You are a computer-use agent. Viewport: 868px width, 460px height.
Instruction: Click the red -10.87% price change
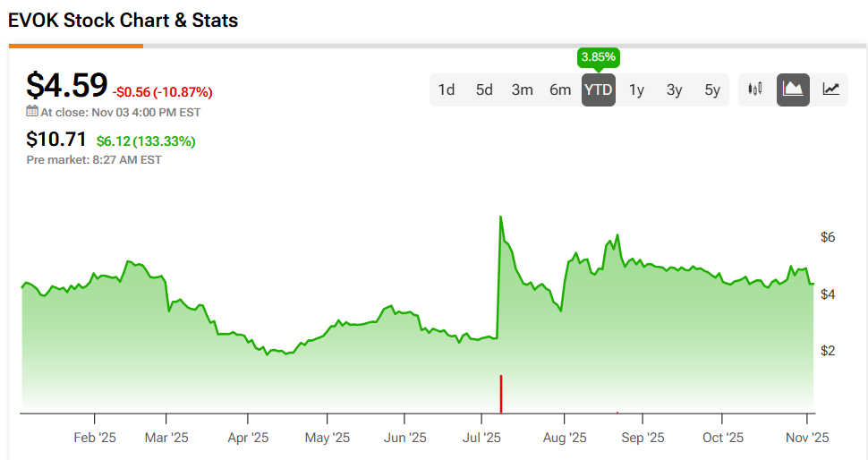pos(163,92)
